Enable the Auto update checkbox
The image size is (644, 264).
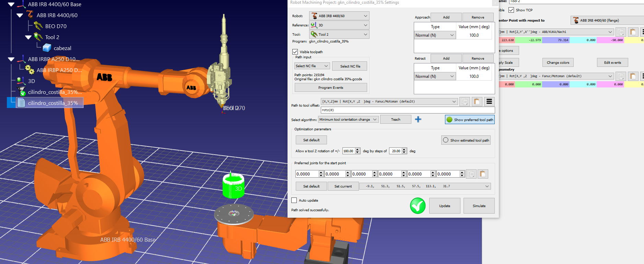coord(294,200)
